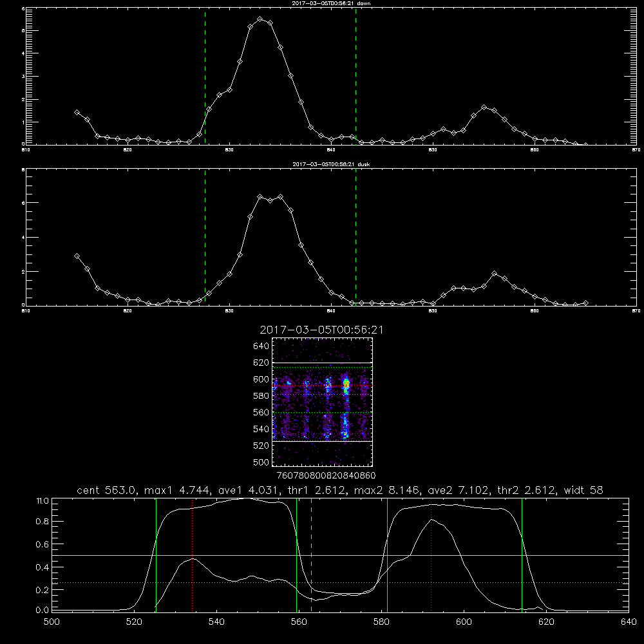The image size is (644, 644).
Task: Click 'thr2 2.612' in the statistics line
Action: click(526, 490)
